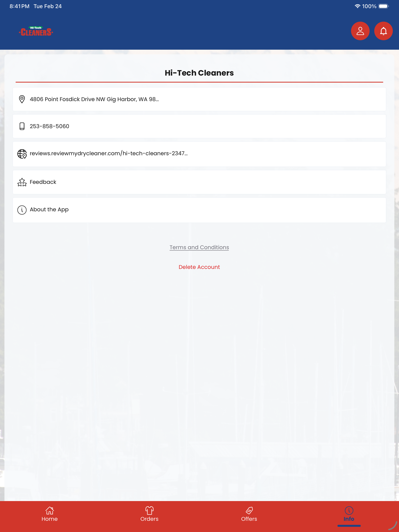Open the Home tab
The image size is (399, 532).
coord(49,514)
